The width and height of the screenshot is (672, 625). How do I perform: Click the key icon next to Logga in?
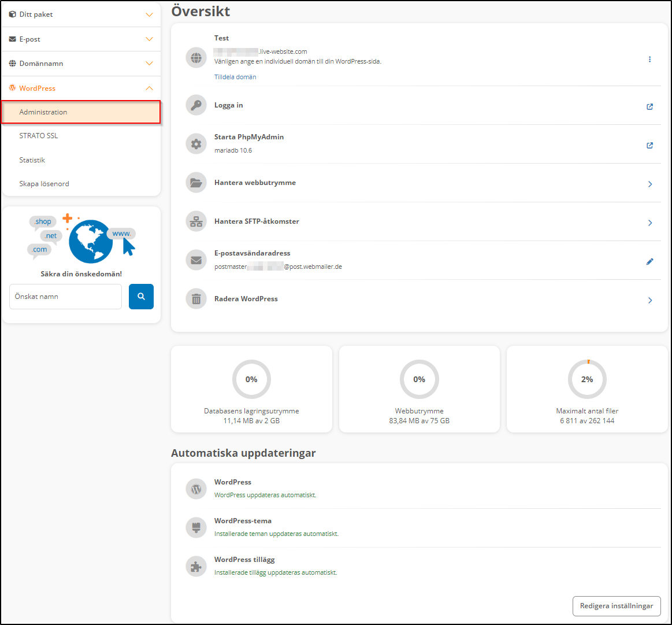(196, 106)
